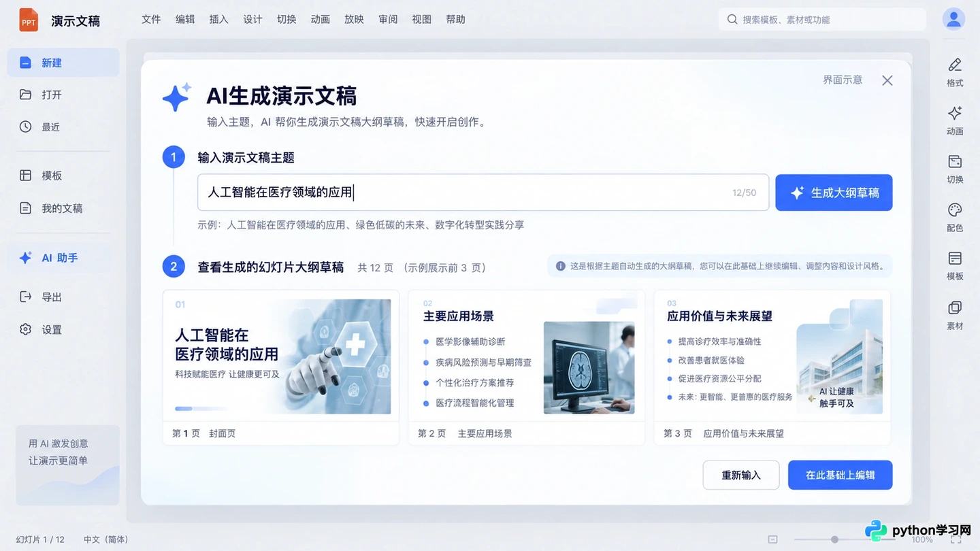
Task: Open the 帮助 menu
Action: [455, 19]
